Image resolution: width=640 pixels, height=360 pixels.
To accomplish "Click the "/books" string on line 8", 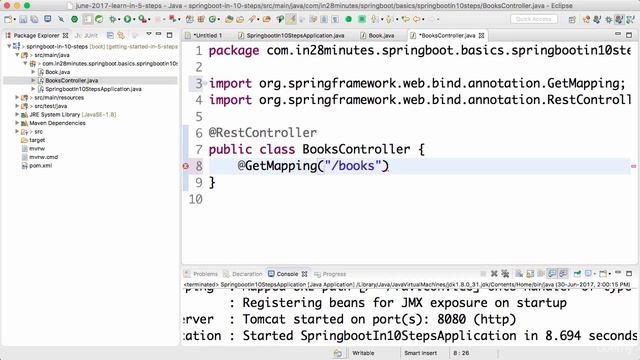I will click(353, 166).
